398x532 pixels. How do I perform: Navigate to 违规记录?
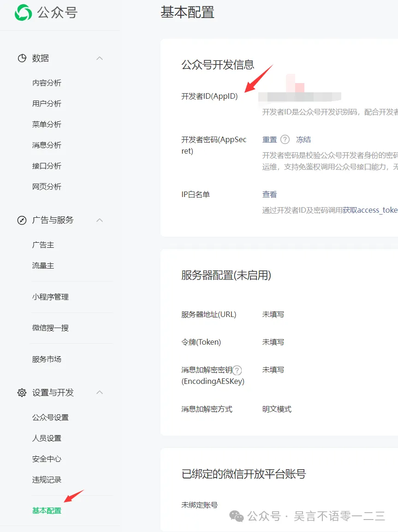[47, 480]
